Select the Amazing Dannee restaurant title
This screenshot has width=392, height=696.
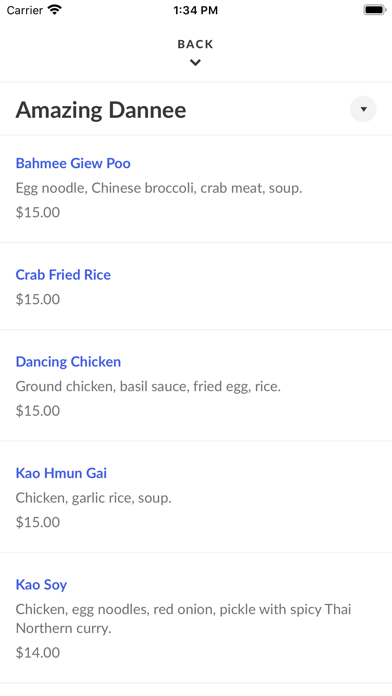click(101, 110)
